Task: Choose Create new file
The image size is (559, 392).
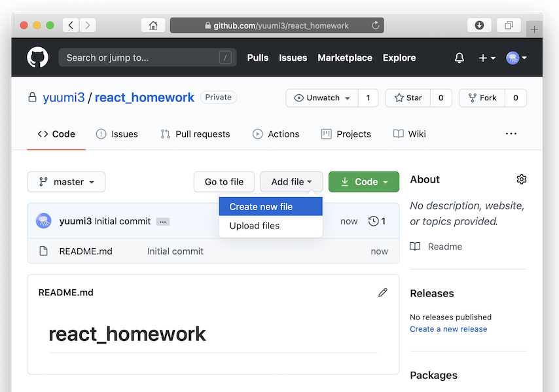Action: (x=270, y=207)
